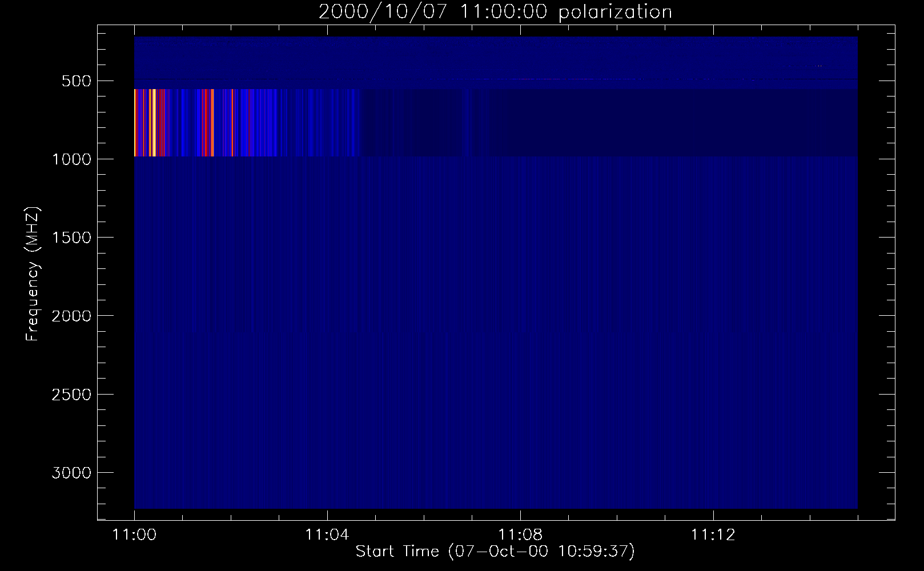The height and width of the screenshot is (571, 924).
Task: Click the 11:08 time tick label
Action: pos(520,535)
